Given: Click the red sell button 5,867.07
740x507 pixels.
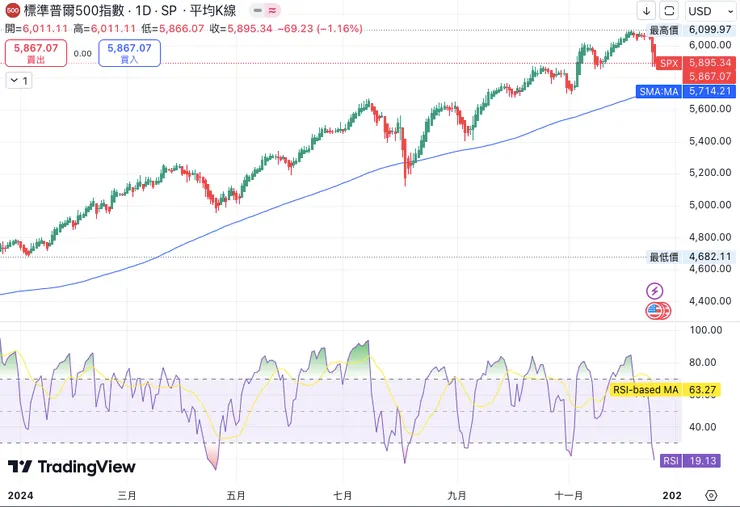Looking at the screenshot, I should tap(36, 53).
